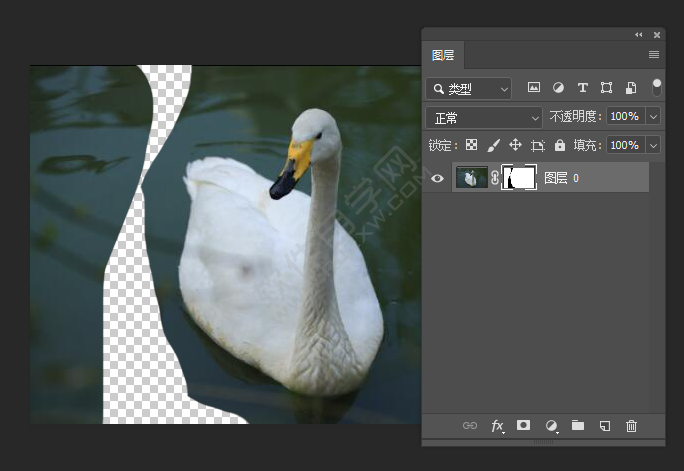
Task: Filter layers by pixel image type
Action: [x=534, y=88]
